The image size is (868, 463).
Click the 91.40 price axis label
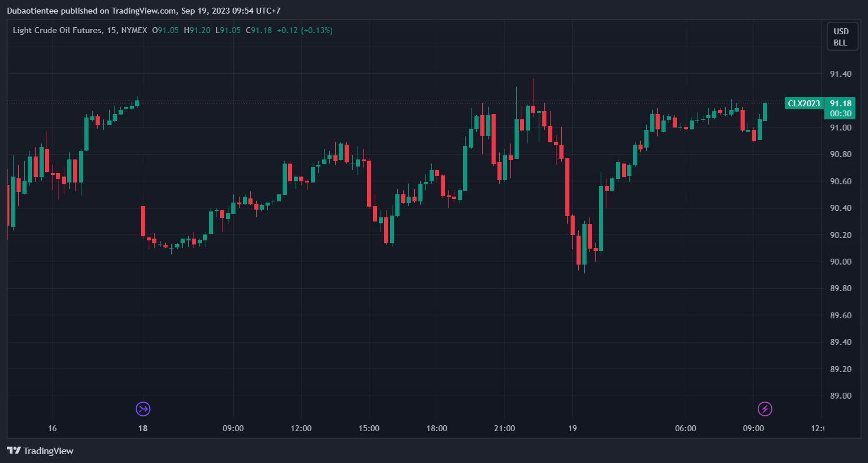(x=840, y=74)
